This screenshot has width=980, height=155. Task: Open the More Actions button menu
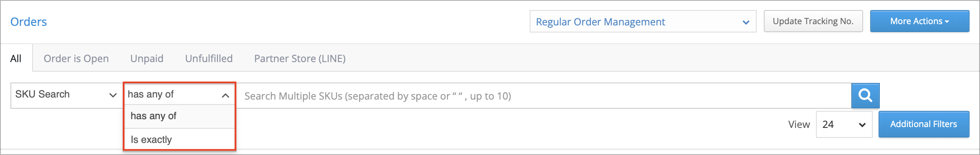[x=919, y=21]
